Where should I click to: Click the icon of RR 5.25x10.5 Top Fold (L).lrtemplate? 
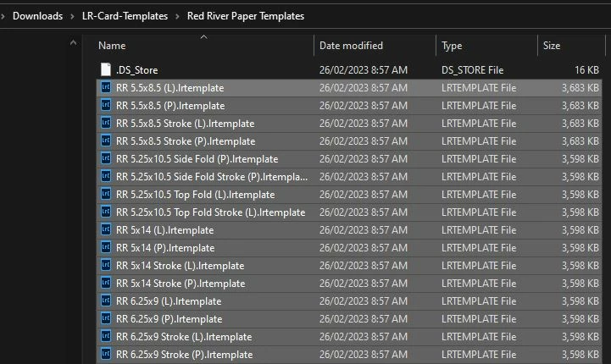click(106, 194)
